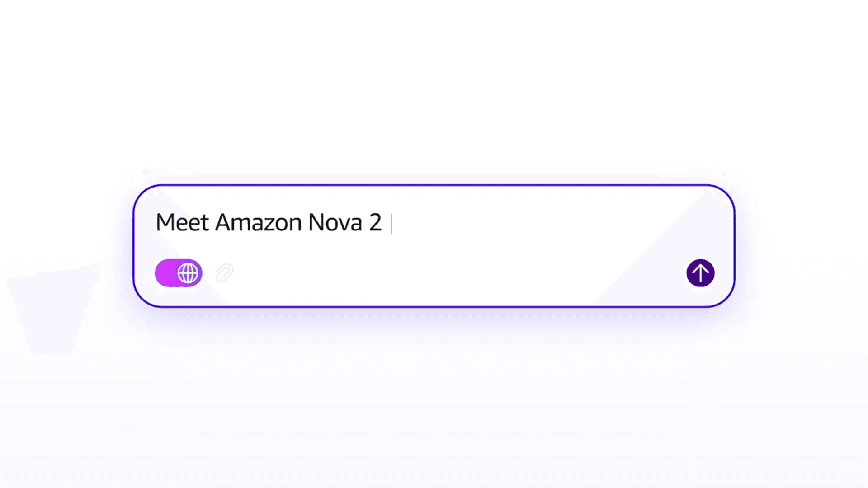Screen dimensions: 868x488
Task: Place the caret at the blinking text cursor
Action: pos(392,223)
